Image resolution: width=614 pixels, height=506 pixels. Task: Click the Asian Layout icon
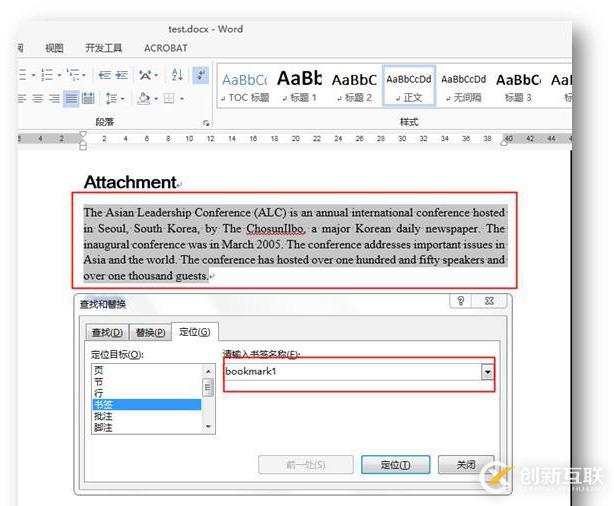(145, 74)
